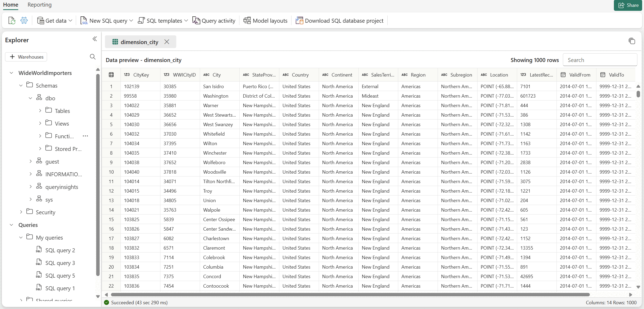Viewport: 644px width, 309px height.
Task: Click Download SQL database project
Action: [339, 21]
